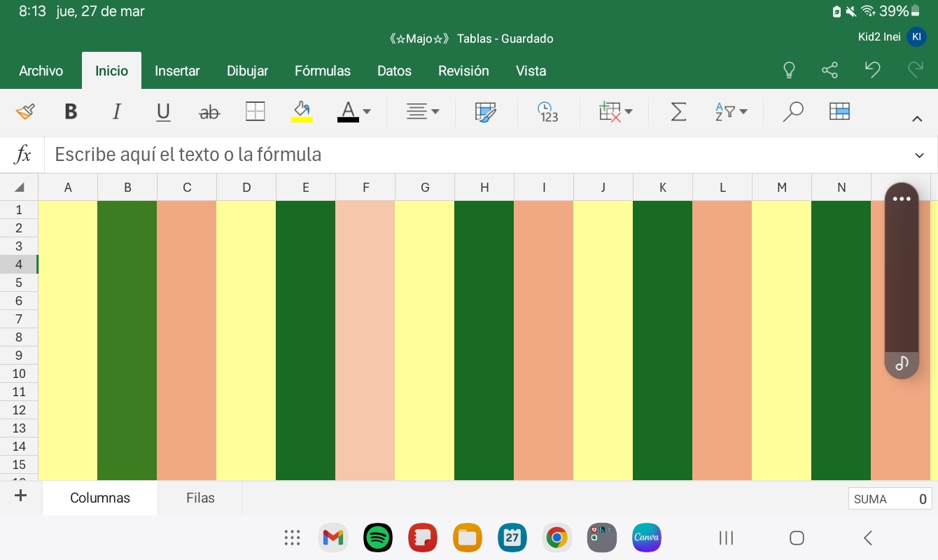Undo the last action

pyautogui.click(x=872, y=70)
